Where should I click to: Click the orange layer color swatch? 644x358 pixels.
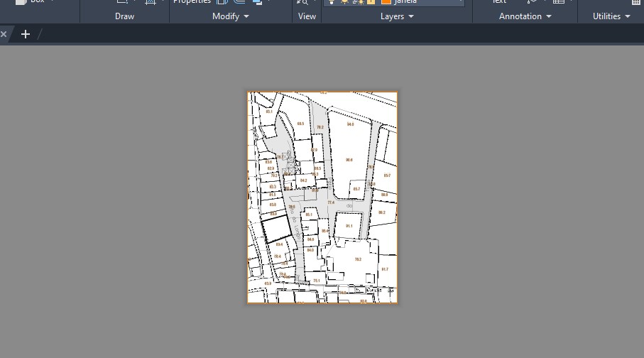[386, 2]
